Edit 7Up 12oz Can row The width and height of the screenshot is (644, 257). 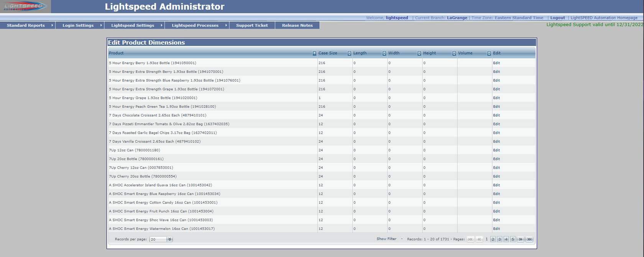coord(496,150)
